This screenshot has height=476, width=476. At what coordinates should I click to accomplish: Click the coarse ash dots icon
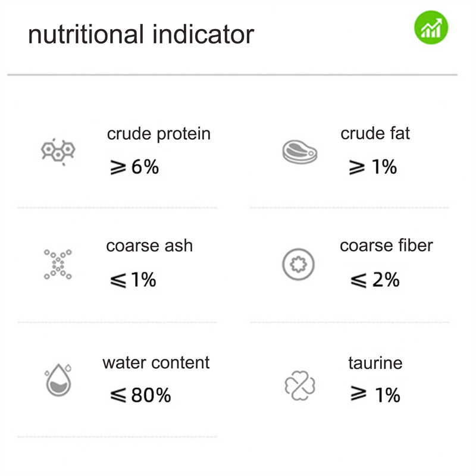click(x=58, y=264)
